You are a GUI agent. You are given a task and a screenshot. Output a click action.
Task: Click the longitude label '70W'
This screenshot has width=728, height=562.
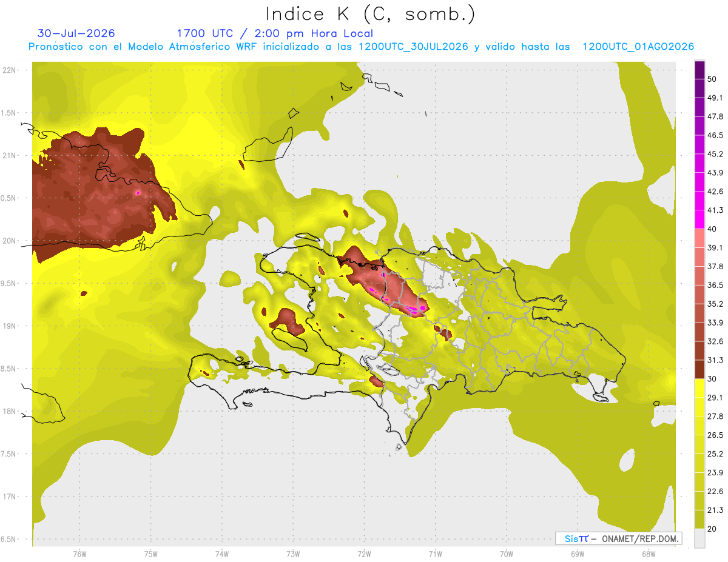pos(507,554)
